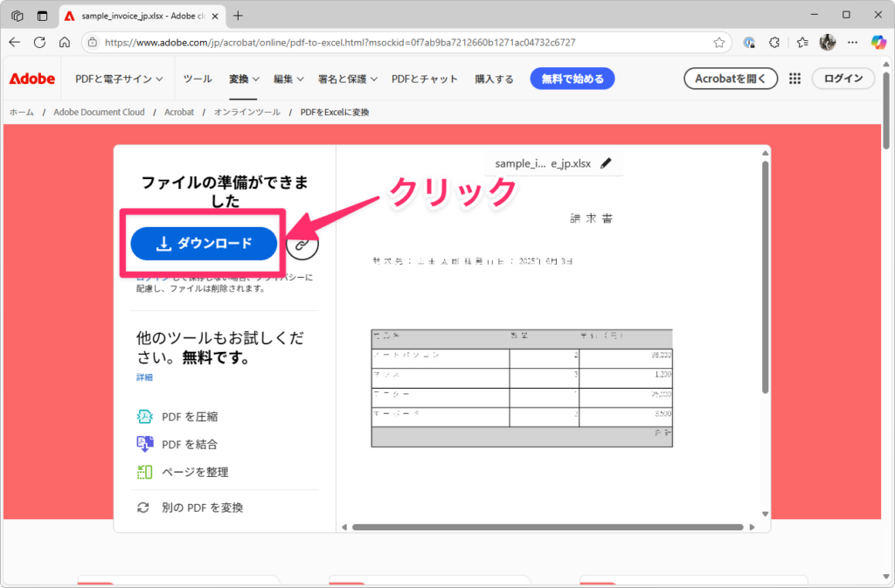Image resolution: width=895 pixels, height=588 pixels.
Task: Open the Adobe apps grid icon
Action: [794, 79]
